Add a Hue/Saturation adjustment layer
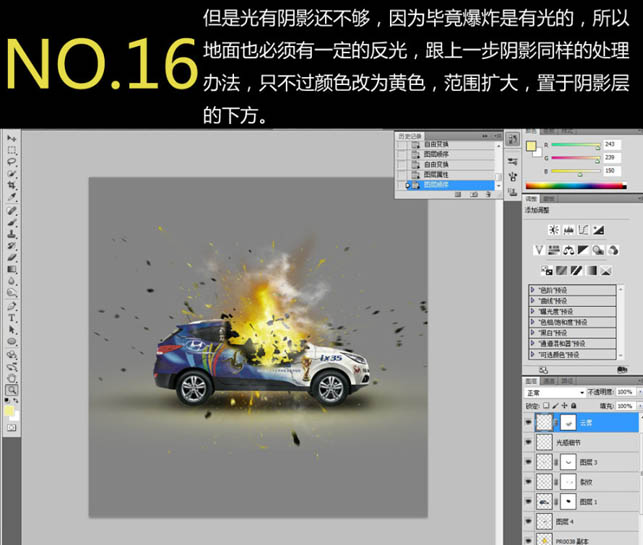Screen dimensions: 643x545 point(554,250)
